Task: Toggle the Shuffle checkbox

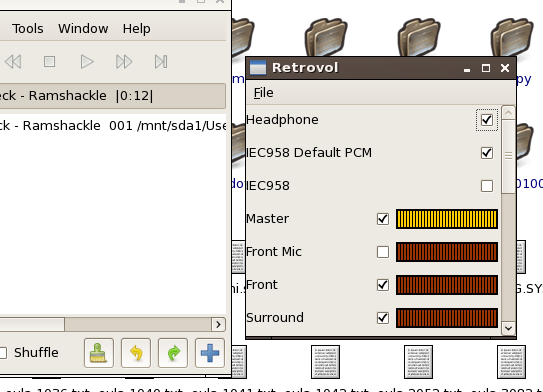Action: coord(3,353)
